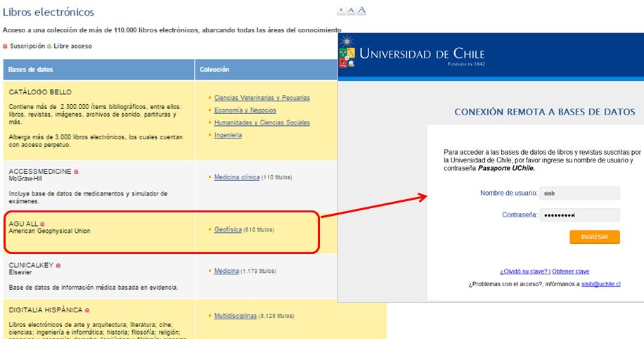Viewport: 644px width, 339px height.
Task: Click into the Contraseña password field
Action: 579,215
